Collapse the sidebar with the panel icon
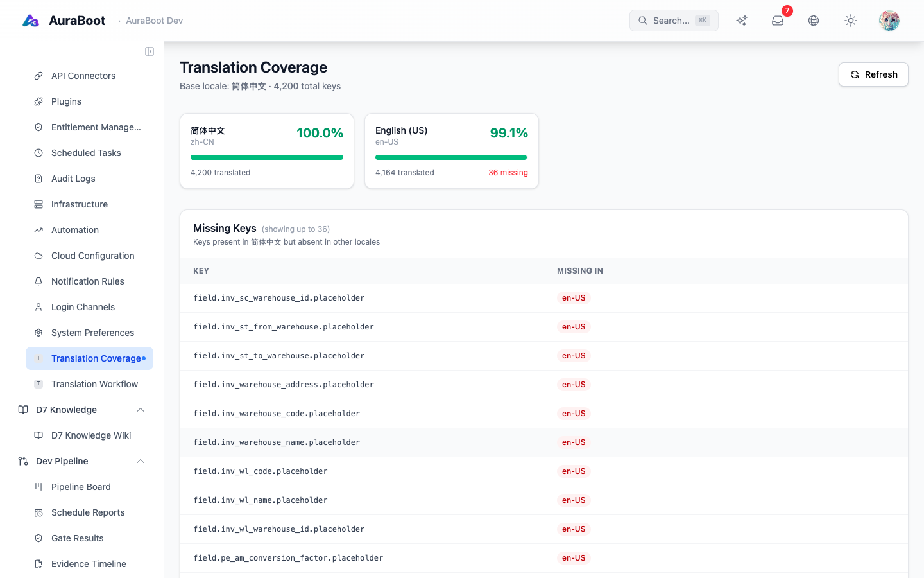 pos(150,51)
